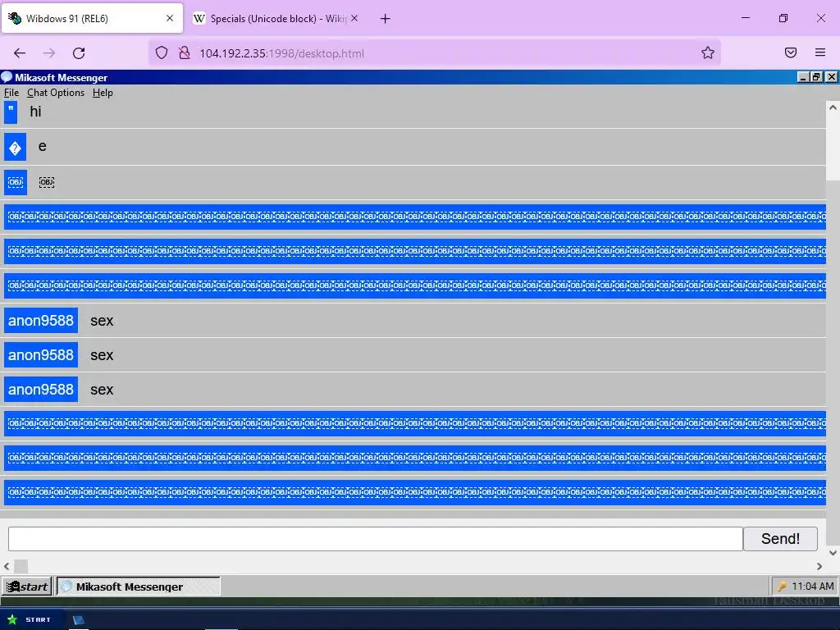840x630 pixels.
Task: Click the blue OBJ username badge
Action: pos(16,182)
